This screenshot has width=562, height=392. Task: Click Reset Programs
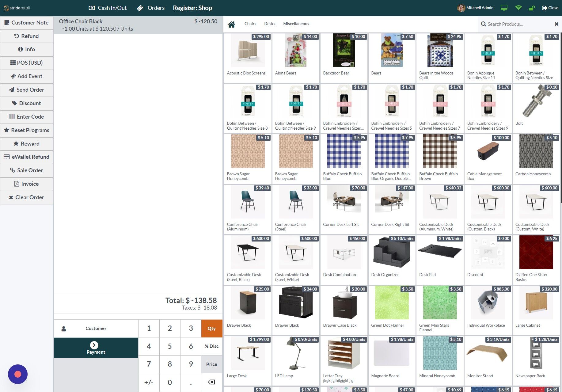coord(27,130)
